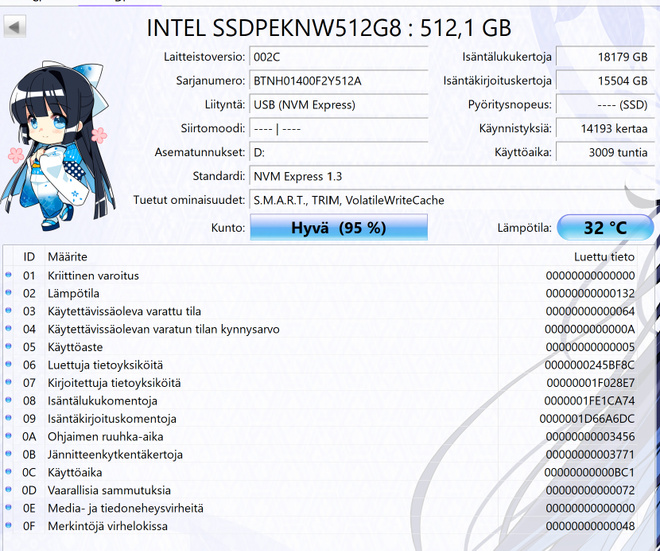Click raw value 00000000000072
660x551 pixels.
coord(590,490)
